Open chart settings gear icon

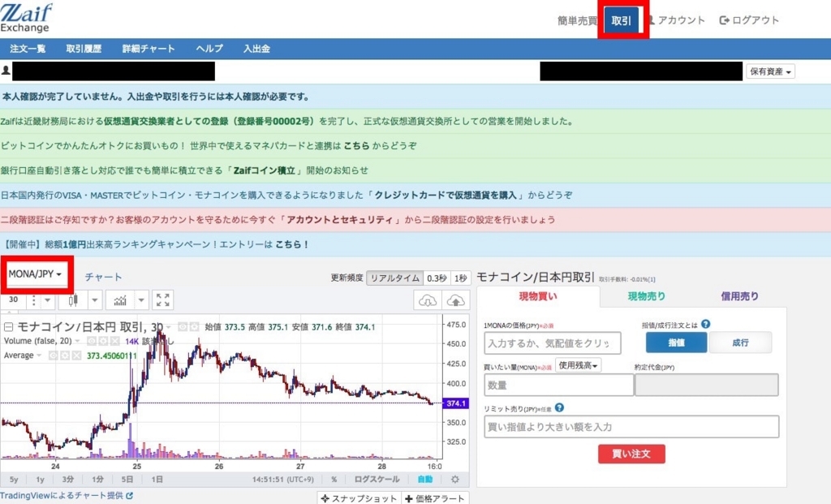pos(454,479)
